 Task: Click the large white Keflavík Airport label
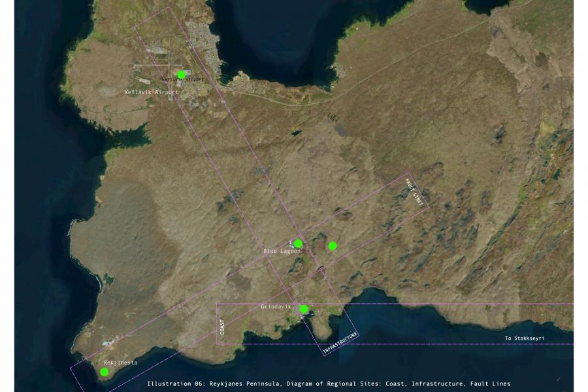pos(151,93)
